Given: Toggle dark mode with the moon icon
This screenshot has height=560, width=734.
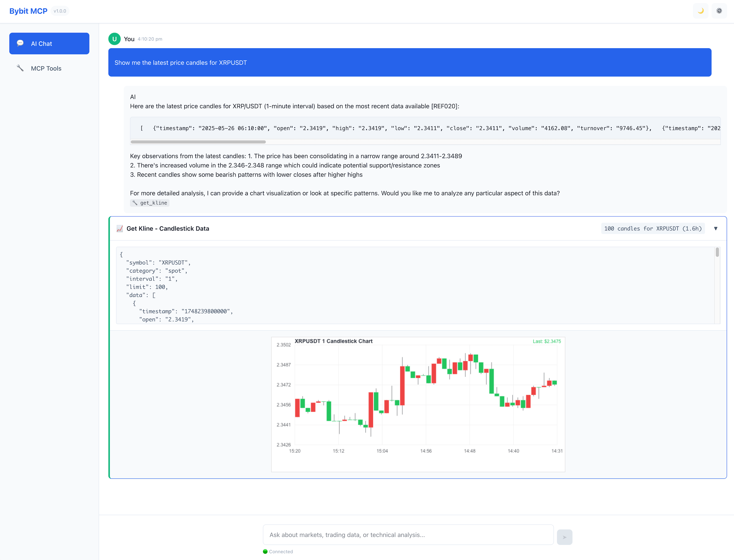Looking at the screenshot, I should click(700, 11).
